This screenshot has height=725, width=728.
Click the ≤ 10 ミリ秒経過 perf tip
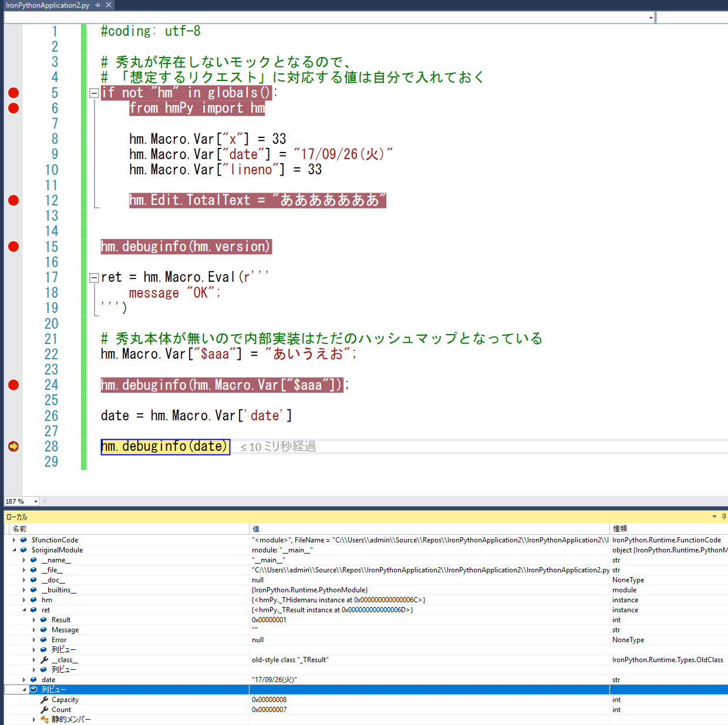click(278, 447)
